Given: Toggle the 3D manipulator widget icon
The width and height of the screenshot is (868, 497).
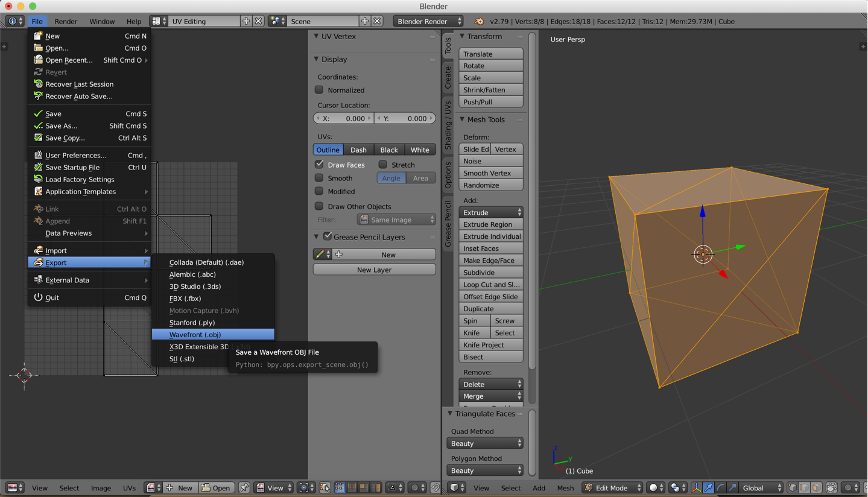Looking at the screenshot, I should click(697, 487).
